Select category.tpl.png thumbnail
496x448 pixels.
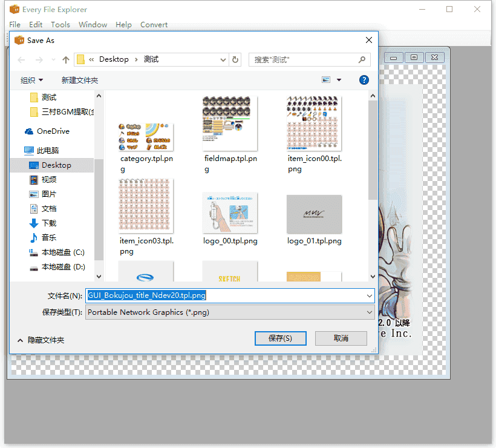point(146,137)
